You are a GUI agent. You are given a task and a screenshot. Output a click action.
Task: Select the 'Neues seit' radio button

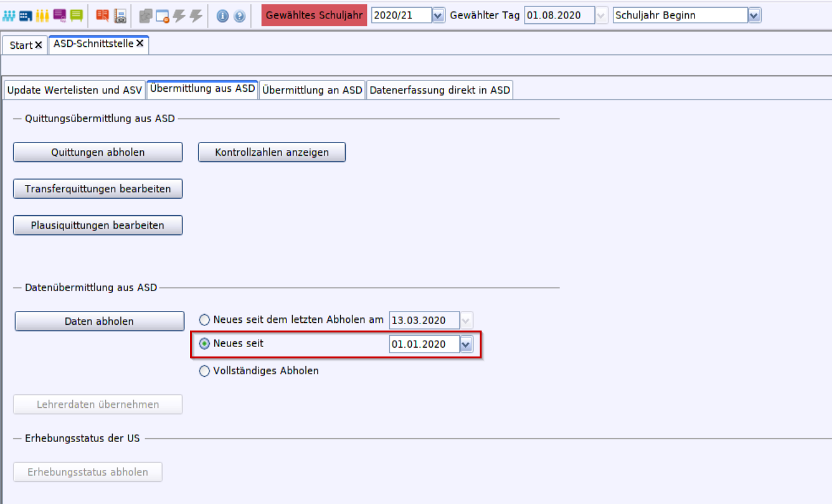pos(204,344)
